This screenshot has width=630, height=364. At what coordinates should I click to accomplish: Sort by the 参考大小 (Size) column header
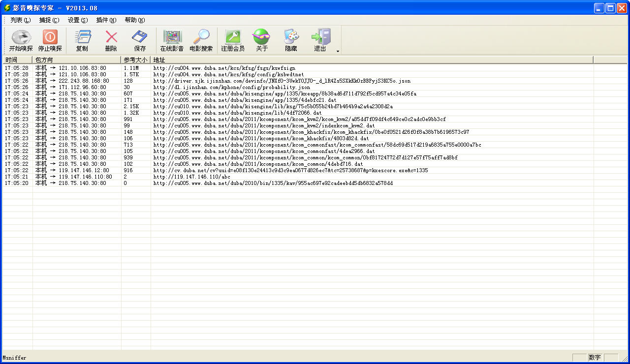[x=135, y=60]
